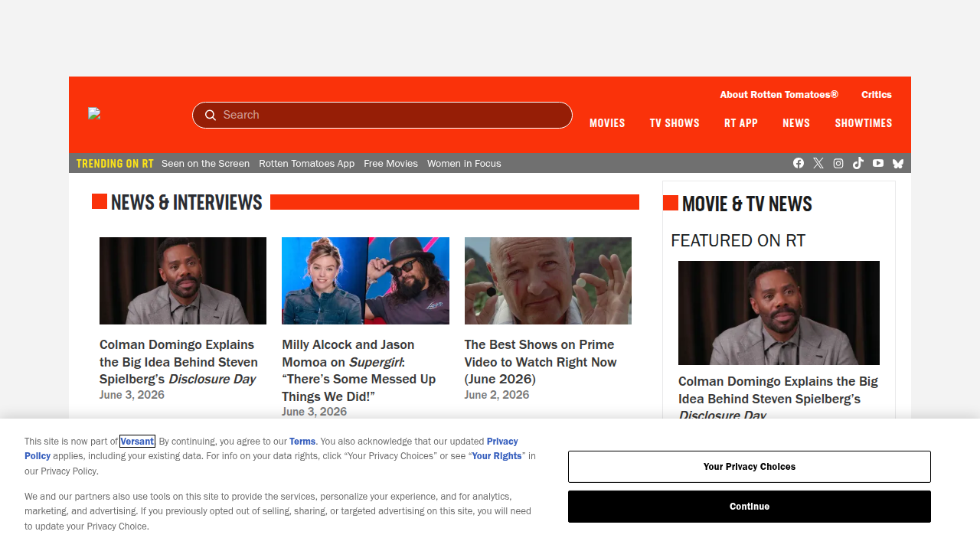The width and height of the screenshot is (980, 551).
Task: Click the MOVIE & TV NEWS heading
Action: pyautogui.click(x=747, y=204)
